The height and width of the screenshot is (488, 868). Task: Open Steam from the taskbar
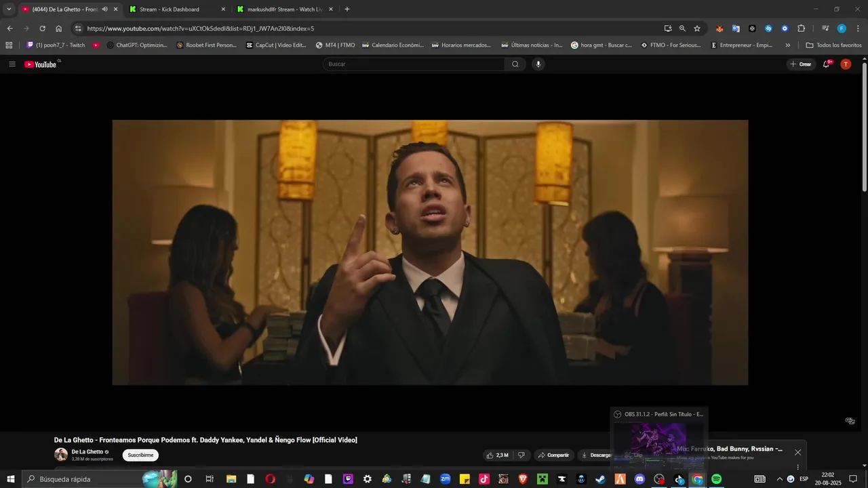pos(600,479)
